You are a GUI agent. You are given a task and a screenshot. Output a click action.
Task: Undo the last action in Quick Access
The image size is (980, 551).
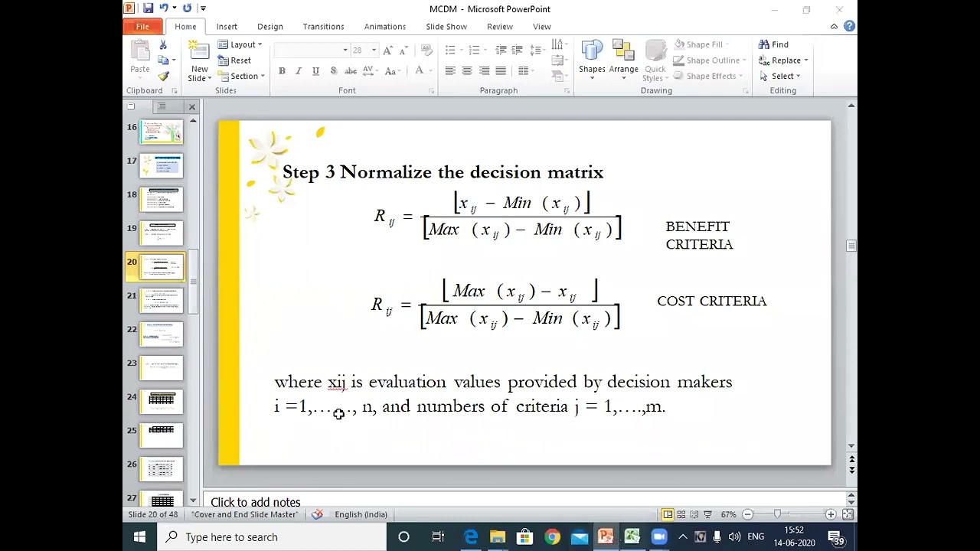point(164,8)
